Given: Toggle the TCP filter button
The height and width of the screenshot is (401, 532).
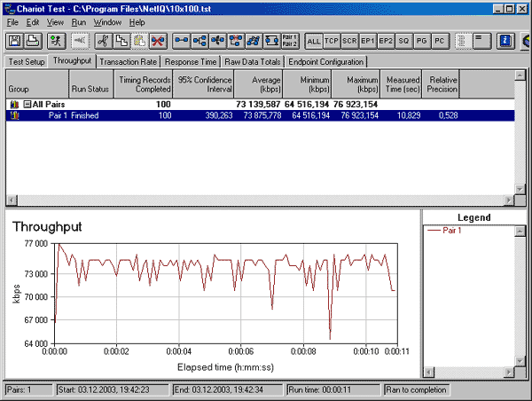Looking at the screenshot, I should point(332,41).
